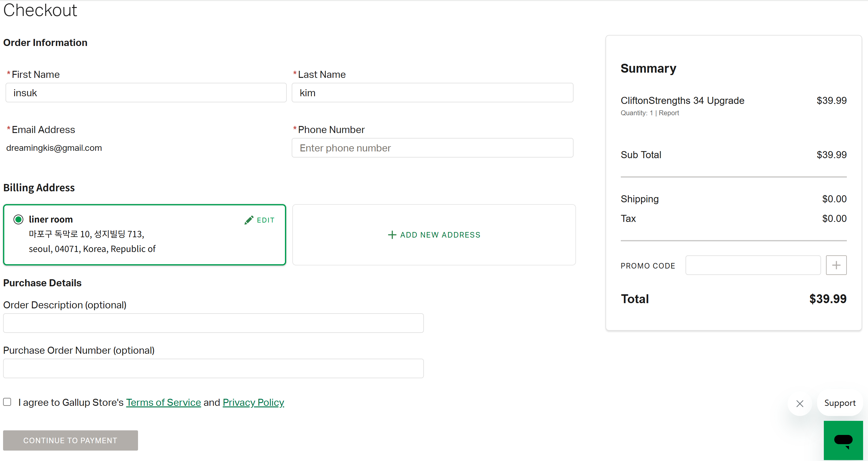Focus the Last Name input field
868x461 pixels.
[432, 93]
